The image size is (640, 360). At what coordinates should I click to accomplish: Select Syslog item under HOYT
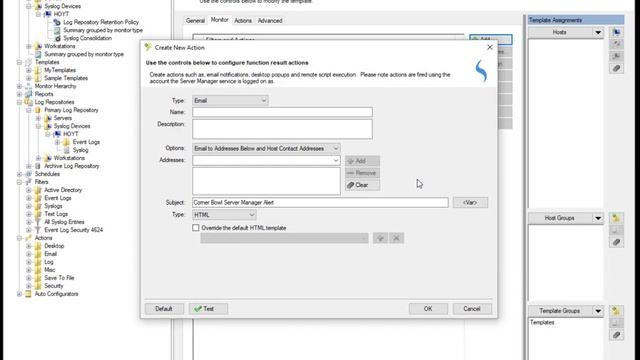pos(80,150)
